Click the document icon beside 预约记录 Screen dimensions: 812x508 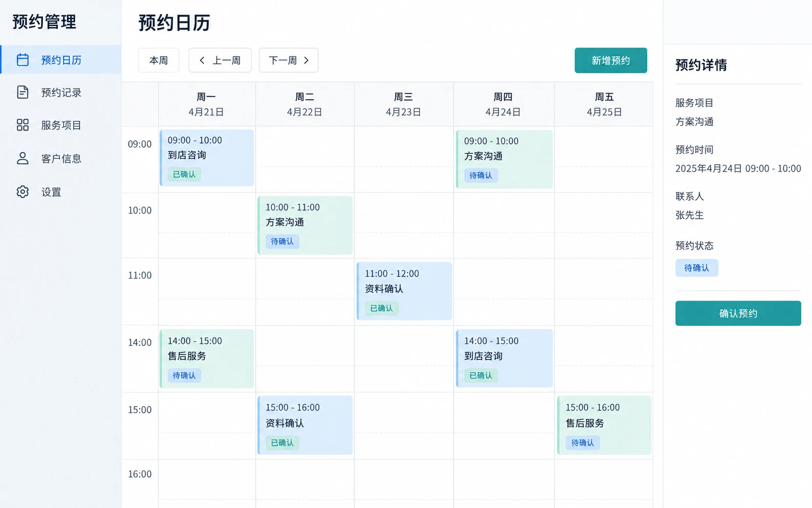coord(23,92)
